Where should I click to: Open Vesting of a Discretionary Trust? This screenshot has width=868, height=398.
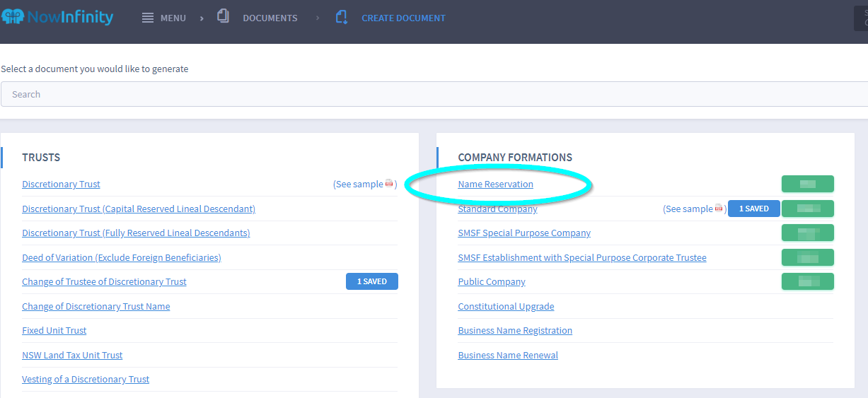click(x=86, y=380)
